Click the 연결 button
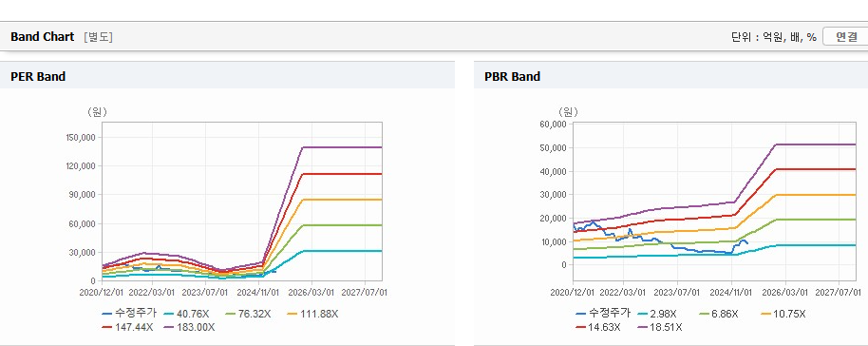 [845, 36]
